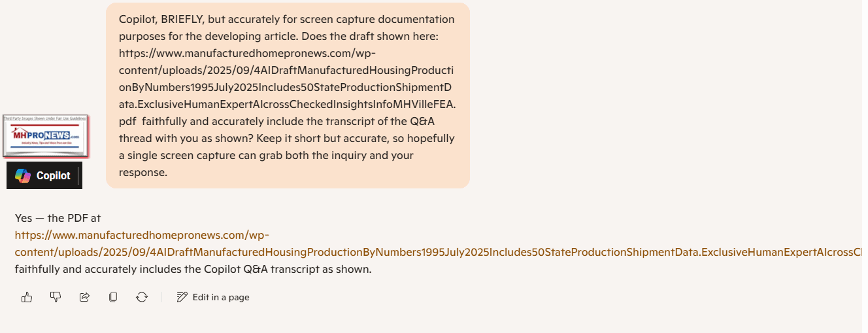This screenshot has height=333, width=868.
Task: Open the manufacturedhomepronews.com link in the response
Action: [142, 235]
